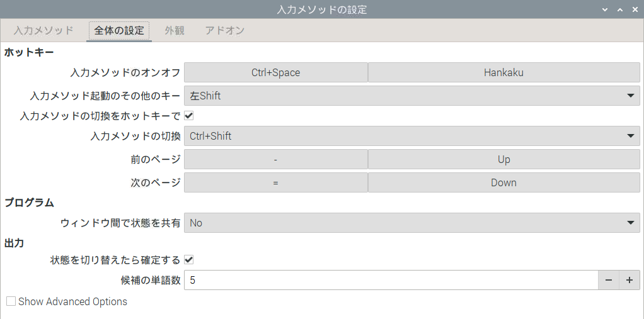Open the 外観 tab
Screen dimensions: 644x319
click(x=175, y=30)
